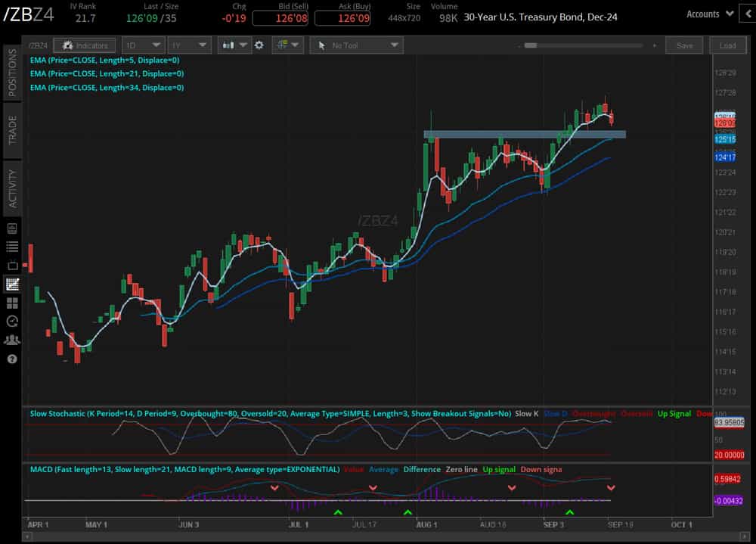Open the help question mark icon
This screenshot has height=544, width=756.
(x=12, y=359)
